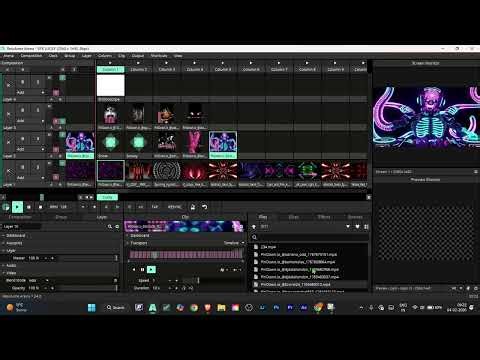
Task: Open Google Chrome from the taskbar
Action: click(194, 307)
